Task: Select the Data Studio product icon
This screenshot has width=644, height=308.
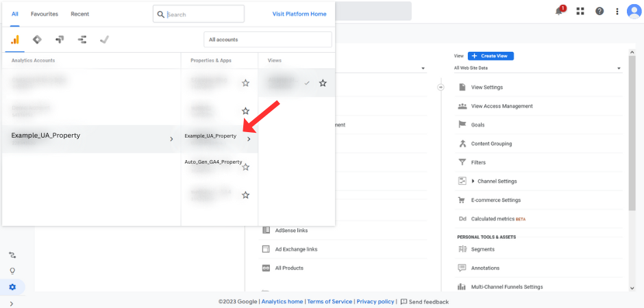Action: point(82,40)
